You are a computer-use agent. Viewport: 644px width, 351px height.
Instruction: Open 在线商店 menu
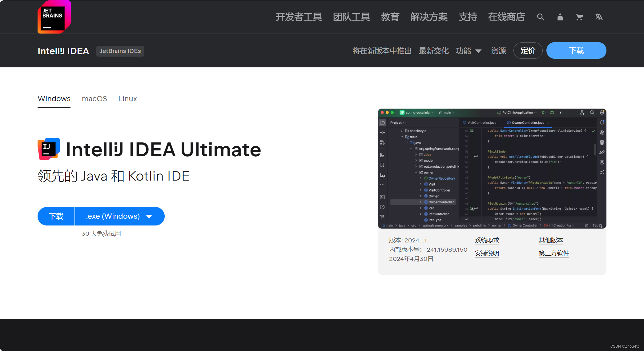[x=506, y=17]
